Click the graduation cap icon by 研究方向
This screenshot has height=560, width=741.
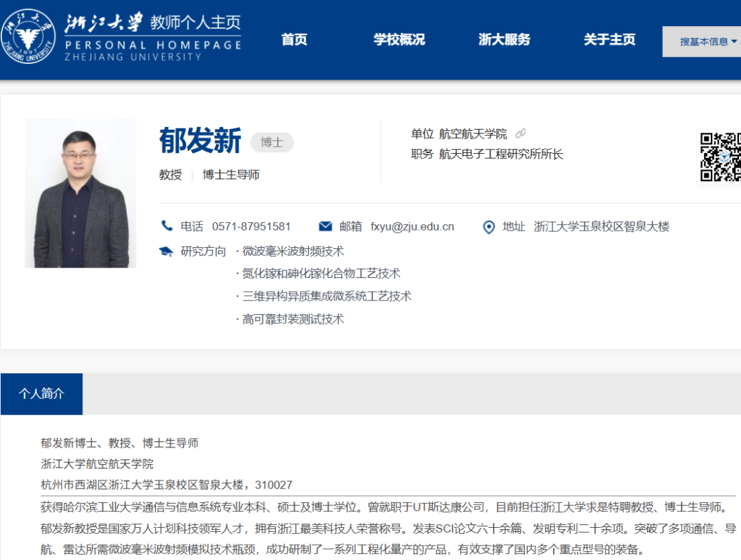166,251
